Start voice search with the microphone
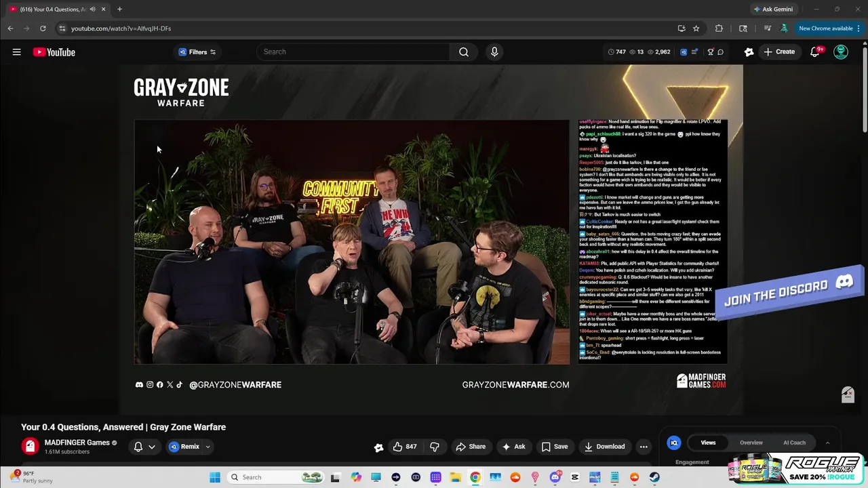The width and height of the screenshot is (868, 488). pos(494,52)
